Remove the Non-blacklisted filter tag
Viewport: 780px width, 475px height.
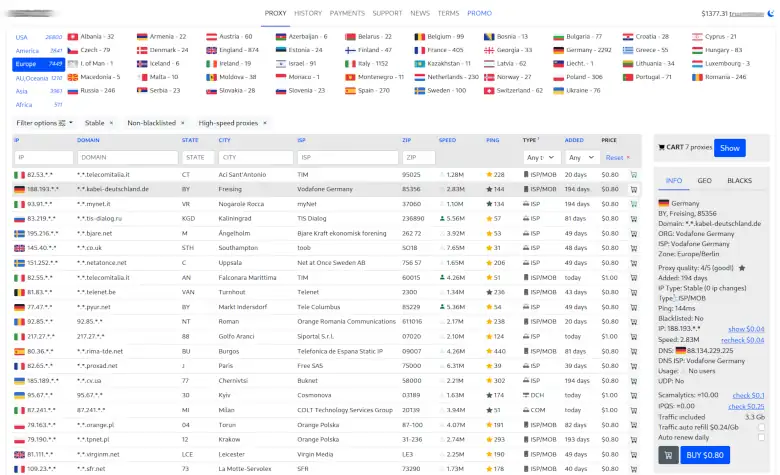tap(183, 123)
